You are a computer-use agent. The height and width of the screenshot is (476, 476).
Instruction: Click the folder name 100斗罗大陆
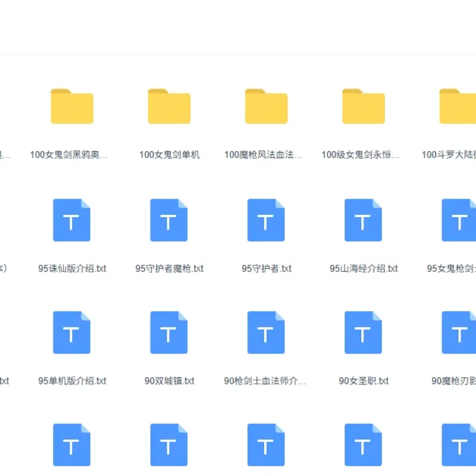point(449,155)
